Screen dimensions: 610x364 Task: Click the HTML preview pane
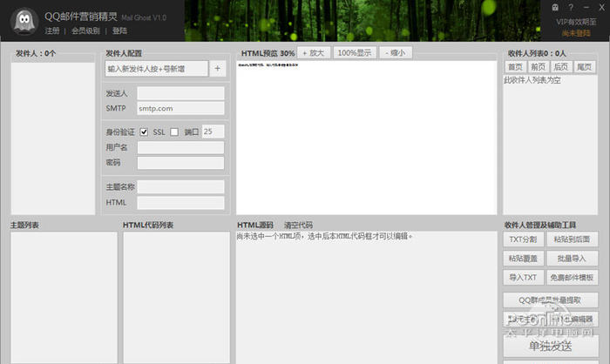366,138
